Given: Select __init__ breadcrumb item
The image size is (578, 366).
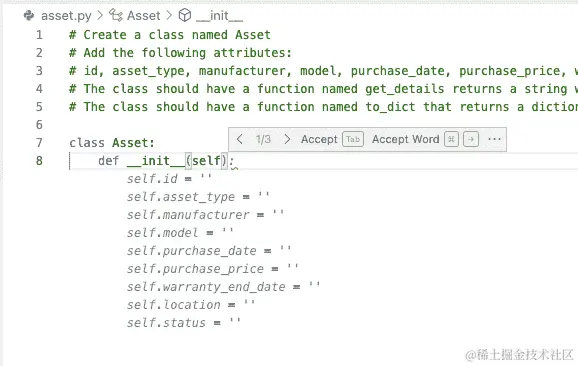Looking at the screenshot, I should (x=219, y=16).
